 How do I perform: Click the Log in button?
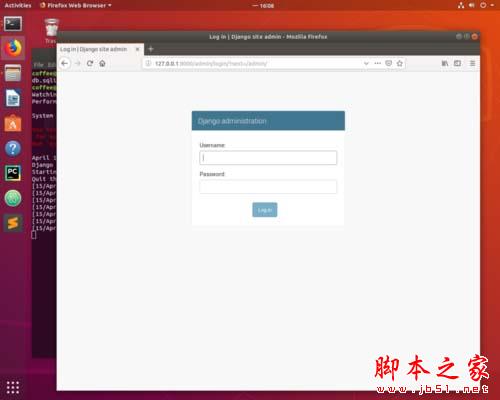click(x=265, y=210)
